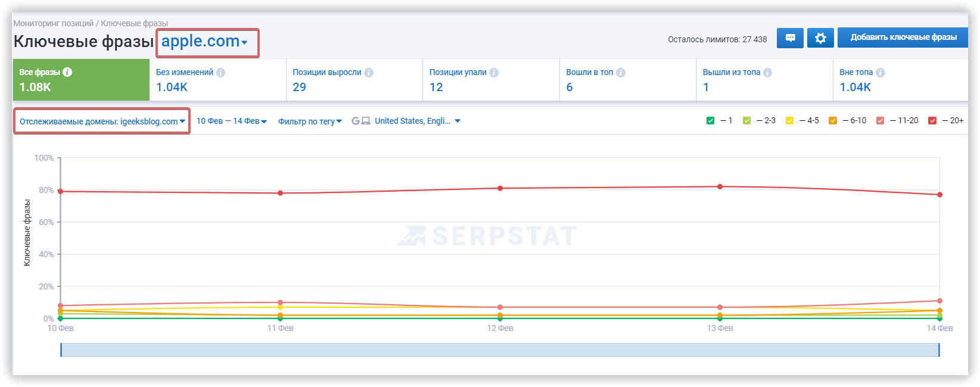
Task: Click info icon beside Позиции упали
Action: point(494,73)
